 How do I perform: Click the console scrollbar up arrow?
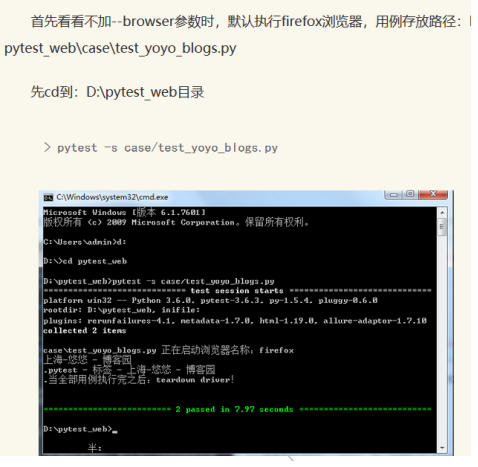tap(442, 212)
